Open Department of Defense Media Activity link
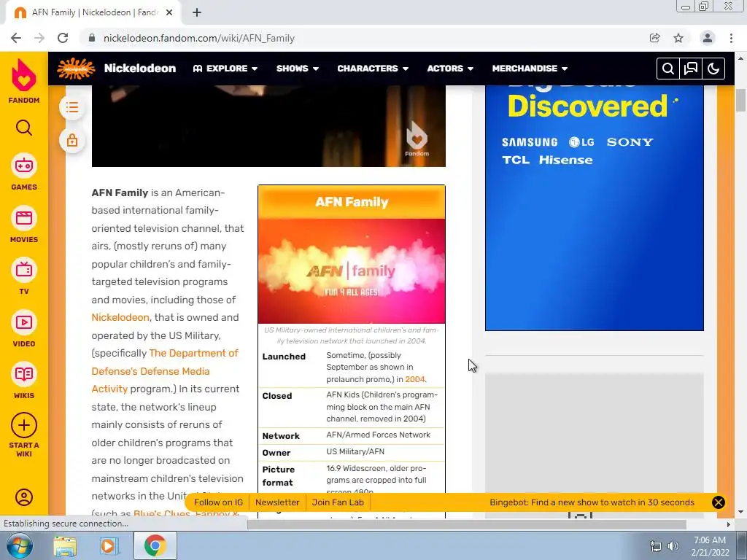This screenshot has height=560, width=747. 165,371
